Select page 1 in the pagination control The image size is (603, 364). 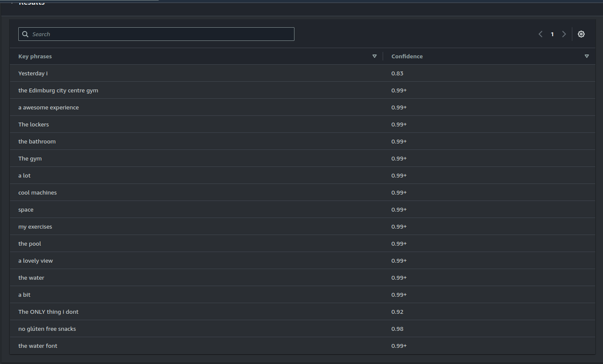point(552,34)
